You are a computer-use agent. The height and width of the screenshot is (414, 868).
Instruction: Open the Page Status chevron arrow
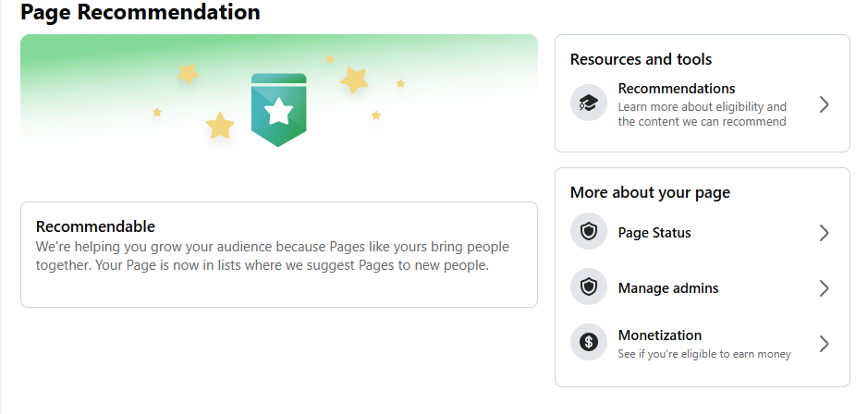tap(824, 233)
